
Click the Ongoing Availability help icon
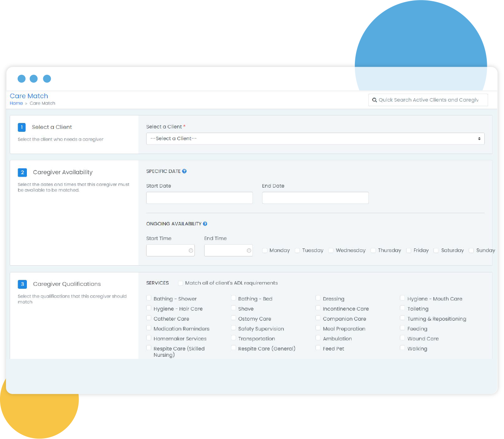tap(205, 224)
